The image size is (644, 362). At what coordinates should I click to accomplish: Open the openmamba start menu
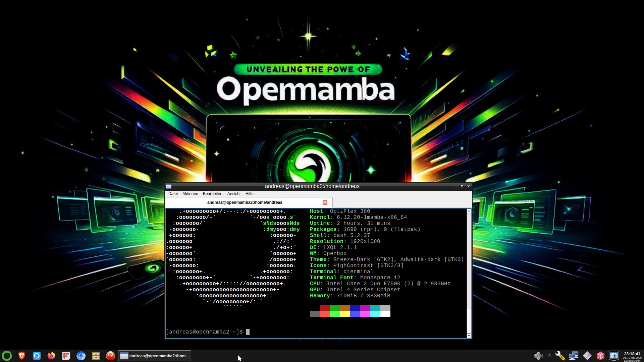tap(7, 356)
